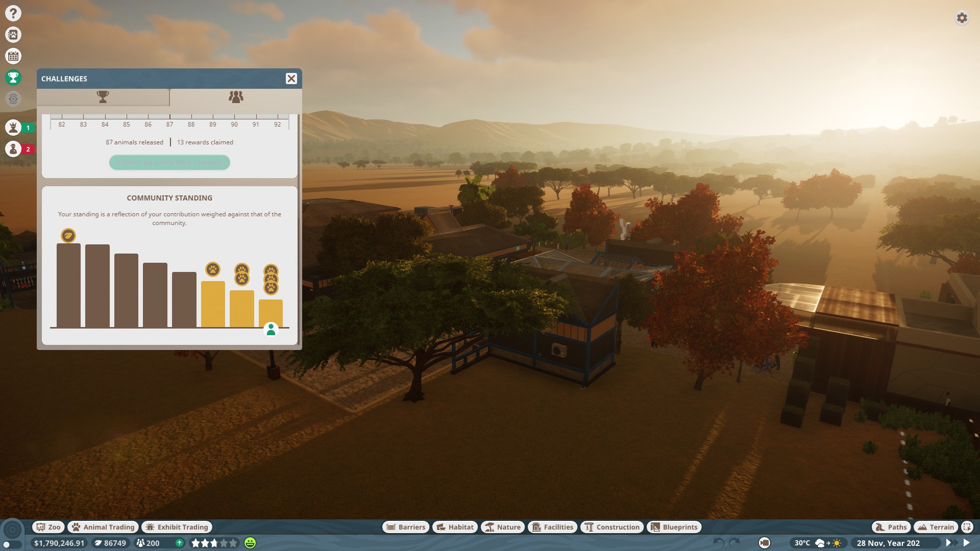Screen dimensions: 980x551
Task: Click the undo arrow icon
Action: coord(718,543)
